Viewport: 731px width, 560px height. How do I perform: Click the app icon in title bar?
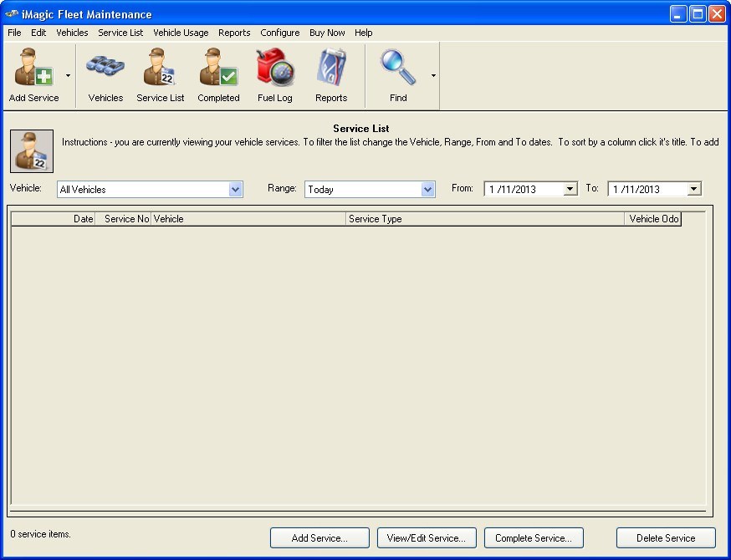coord(11,14)
